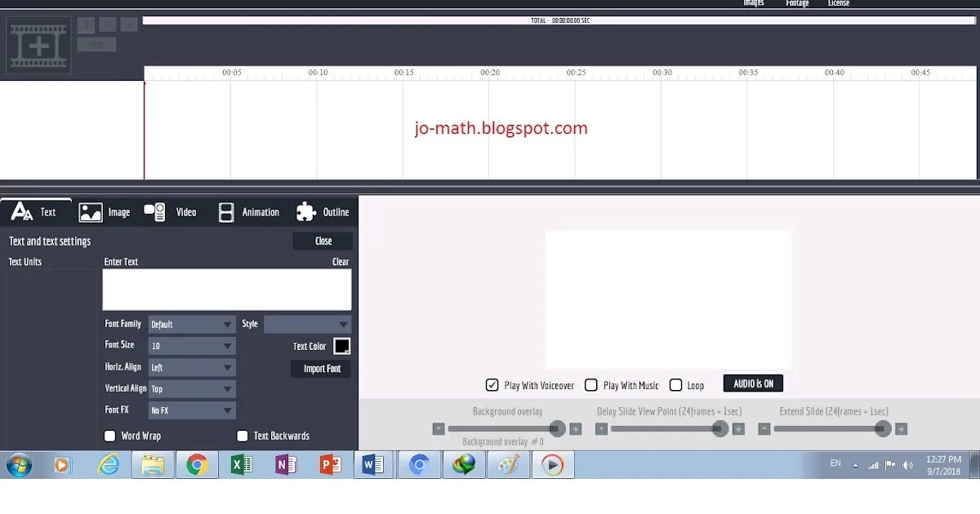Enable Play With Music
Image resolution: width=980 pixels, height=514 pixels.
tap(590, 384)
